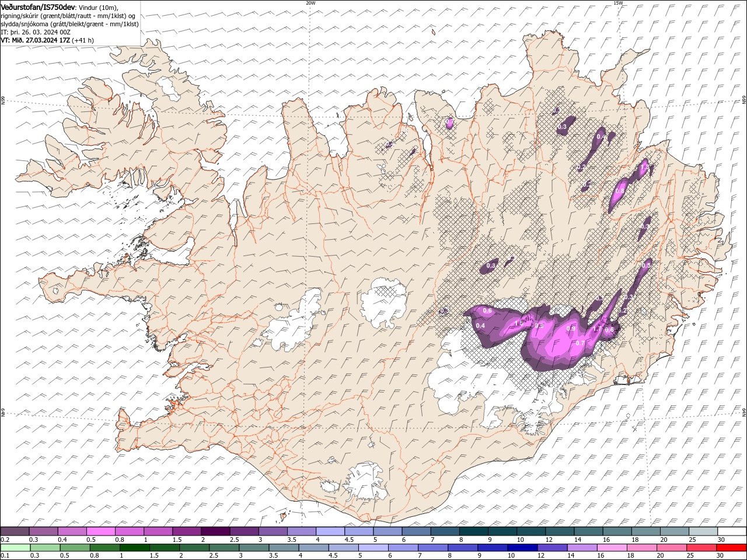Click the 20W longitude label
Screen dimensions: 747x560
pyautogui.click(x=310, y=3)
